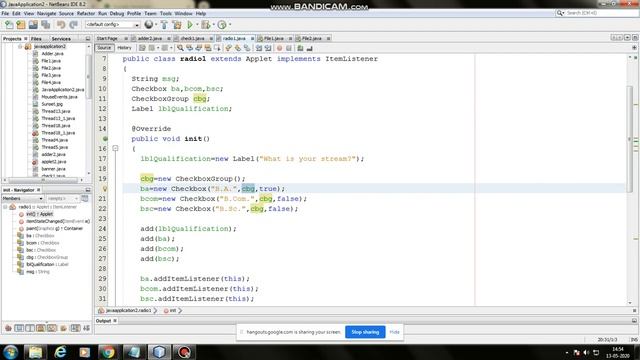640x360 pixels.
Task: Open the Tools menu
Action: [x=166, y=13]
